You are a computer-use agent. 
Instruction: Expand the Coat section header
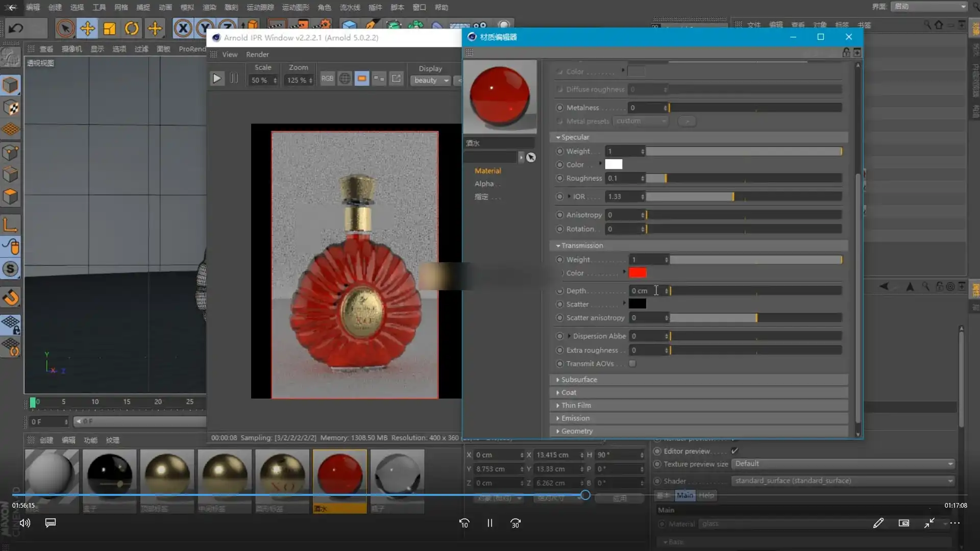[569, 392]
